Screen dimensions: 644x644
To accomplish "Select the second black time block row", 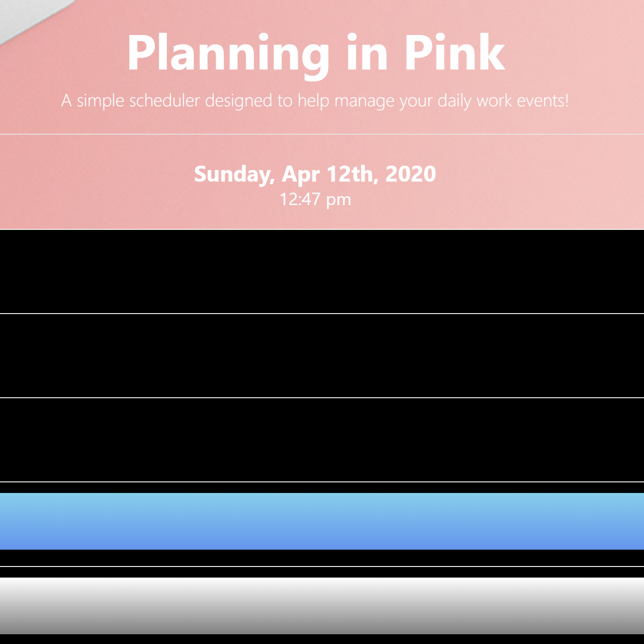I will [x=322, y=355].
